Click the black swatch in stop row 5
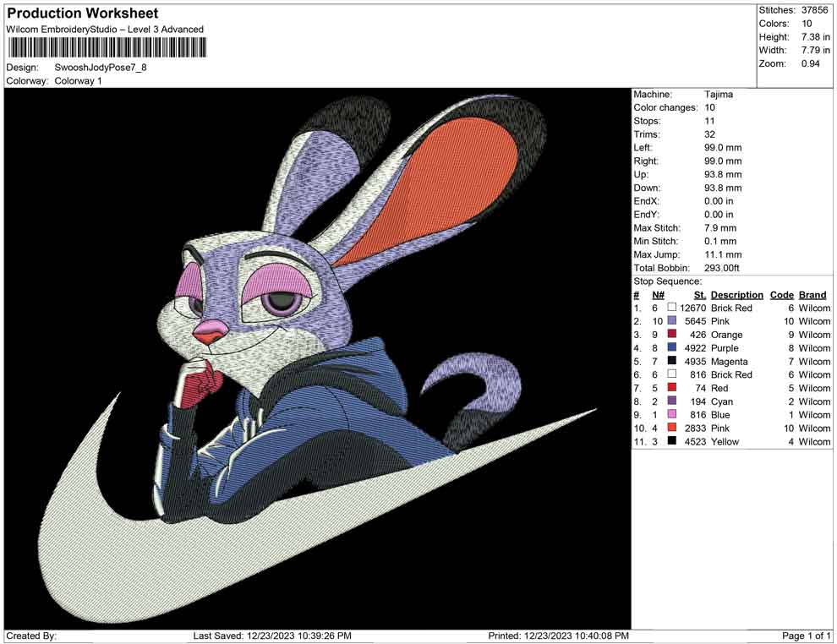Screen dimensions: 837x644 [x=671, y=361]
